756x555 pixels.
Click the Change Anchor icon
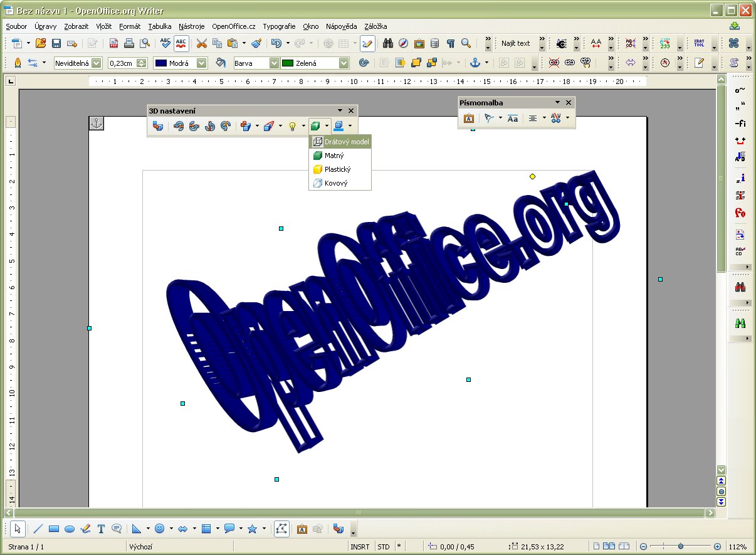pos(475,63)
